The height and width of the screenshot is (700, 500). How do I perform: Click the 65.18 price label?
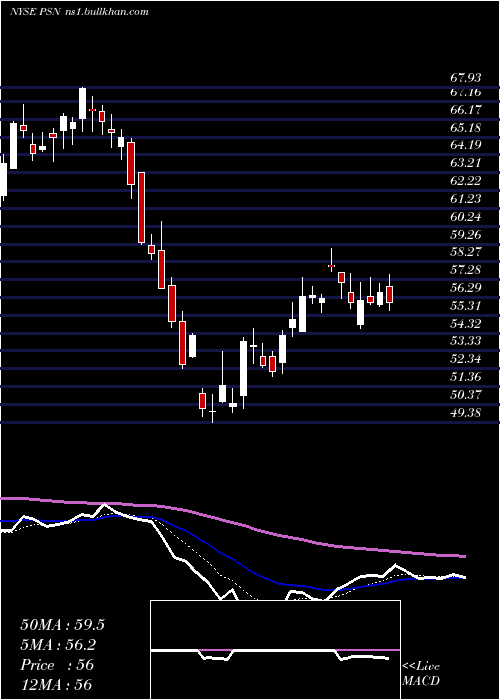coord(466,127)
